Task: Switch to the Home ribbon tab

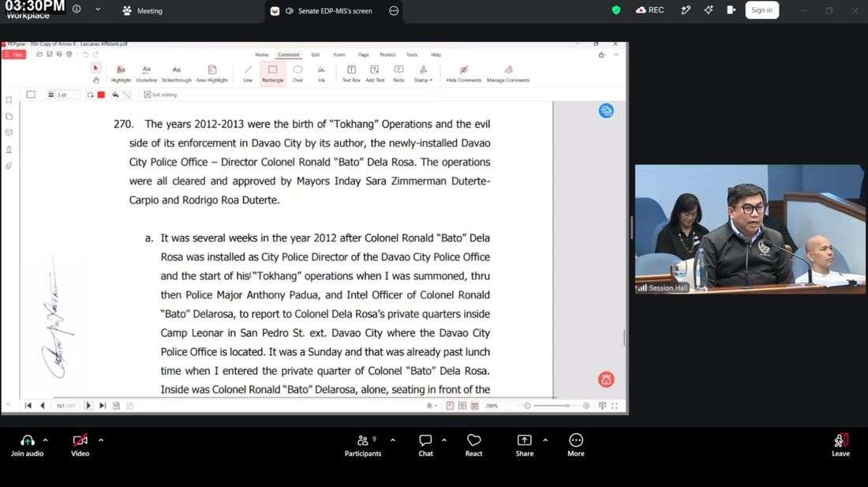Action: point(262,54)
